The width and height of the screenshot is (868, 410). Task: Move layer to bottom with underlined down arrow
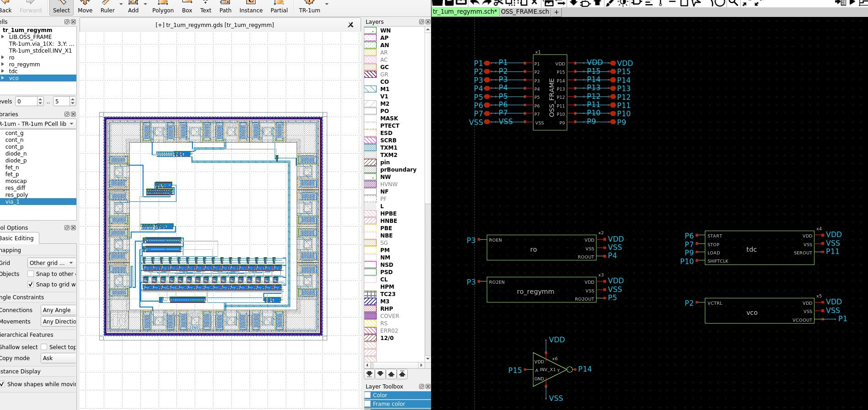click(x=369, y=374)
